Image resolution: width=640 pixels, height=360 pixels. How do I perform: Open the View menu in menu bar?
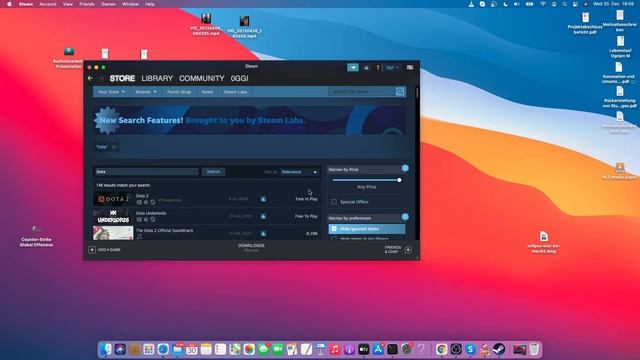(x=68, y=4)
